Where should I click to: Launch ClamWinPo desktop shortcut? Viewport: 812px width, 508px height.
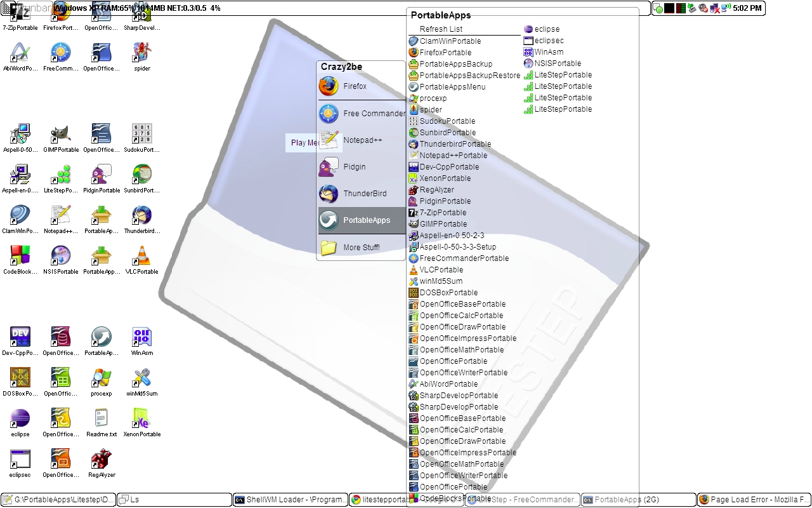pos(20,219)
